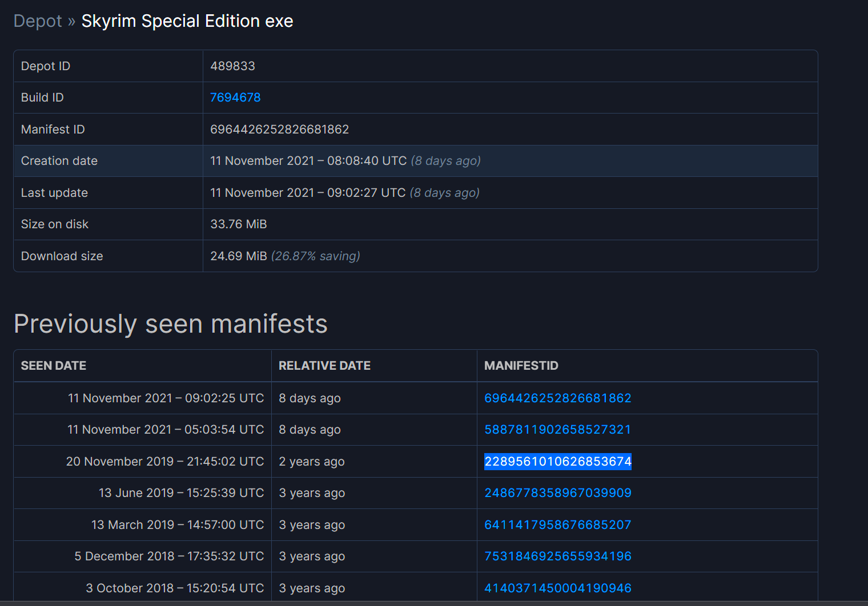Click the MANIFESTID column header

(521, 366)
